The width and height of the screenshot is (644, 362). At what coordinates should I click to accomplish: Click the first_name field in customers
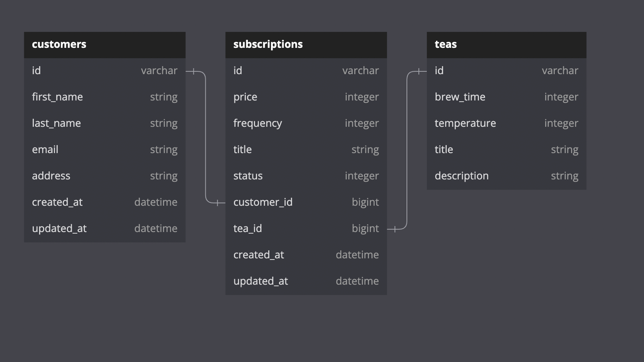pos(105,97)
